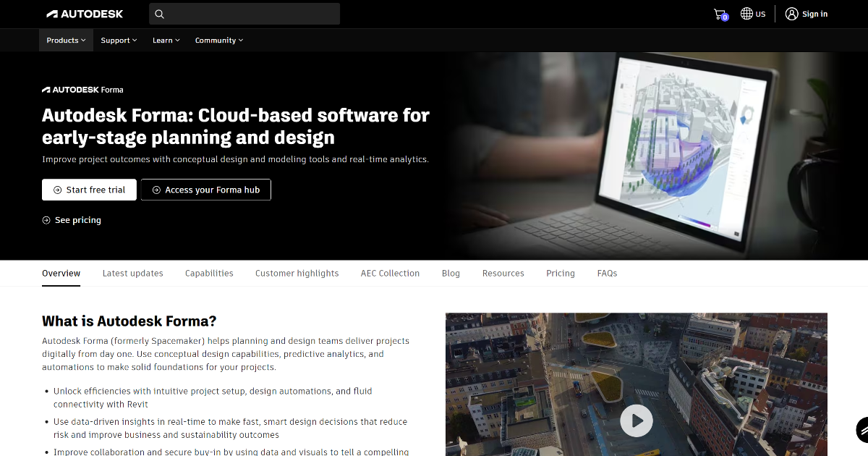Switch to the FAQs tab
Image resolution: width=868 pixels, height=456 pixels.
click(607, 273)
